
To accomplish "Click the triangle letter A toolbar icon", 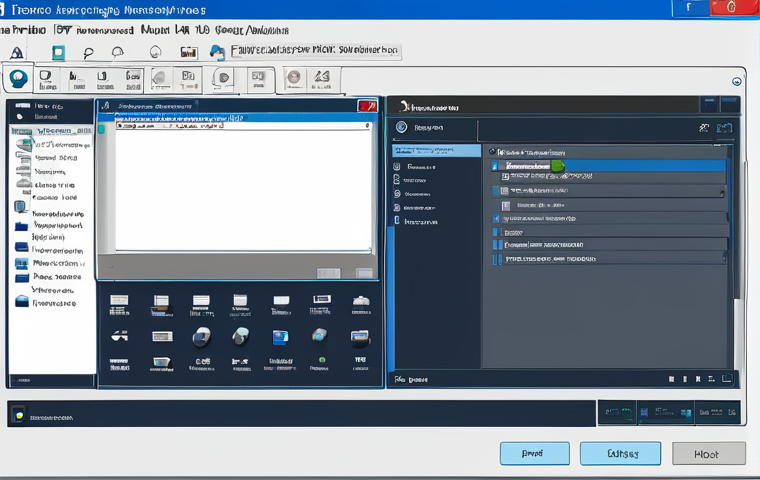I will point(16,52).
